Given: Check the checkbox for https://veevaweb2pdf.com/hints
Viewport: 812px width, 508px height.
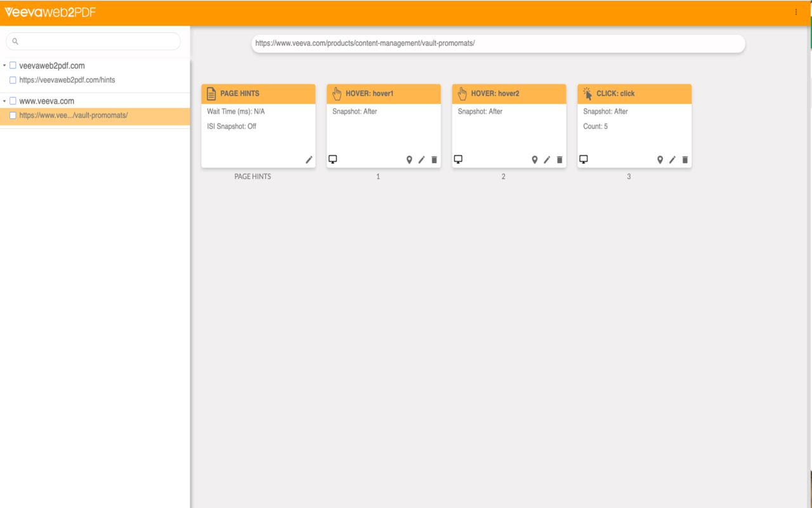Looking at the screenshot, I should [x=13, y=80].
